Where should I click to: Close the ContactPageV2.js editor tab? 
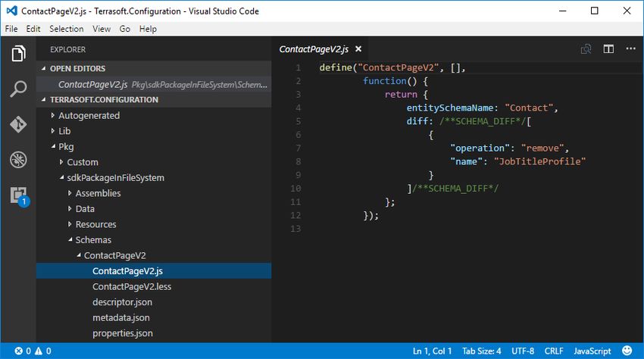[358, 49]
